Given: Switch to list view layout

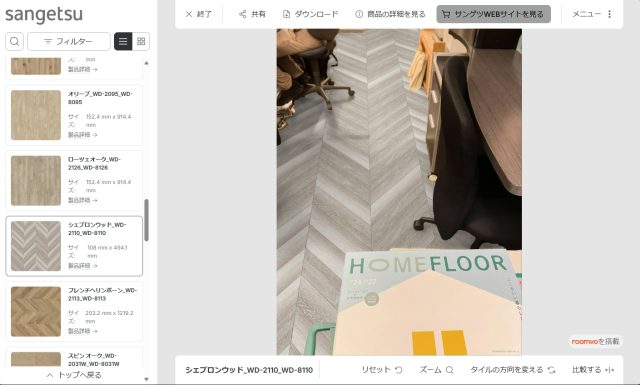Looking at the screenshot, I should [123, 41].
